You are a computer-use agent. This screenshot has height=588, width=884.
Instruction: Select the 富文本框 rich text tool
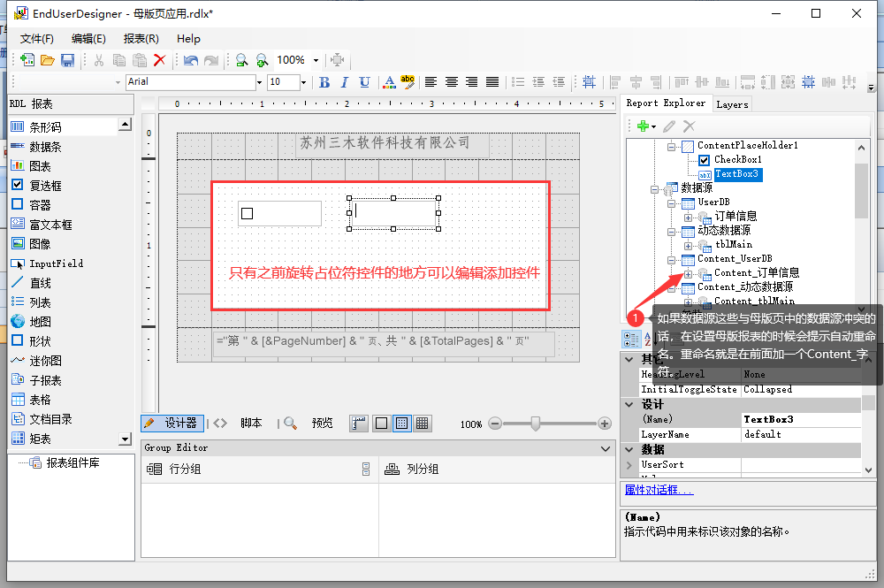click(50, 225)
